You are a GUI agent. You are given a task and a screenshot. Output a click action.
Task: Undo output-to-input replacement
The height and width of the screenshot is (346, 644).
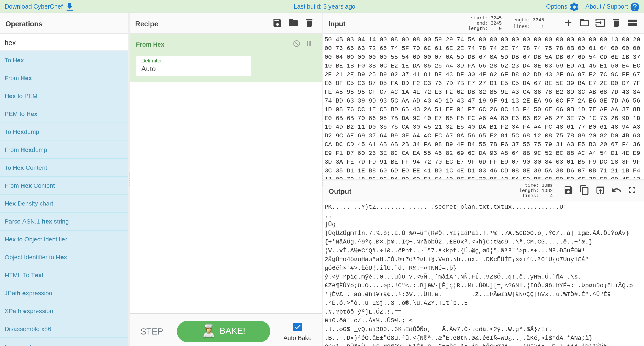(x=616, y=190)
